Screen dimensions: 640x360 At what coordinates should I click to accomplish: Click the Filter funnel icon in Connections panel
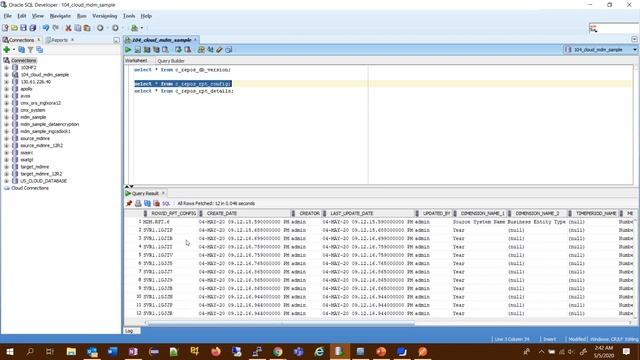pos(30,49)
